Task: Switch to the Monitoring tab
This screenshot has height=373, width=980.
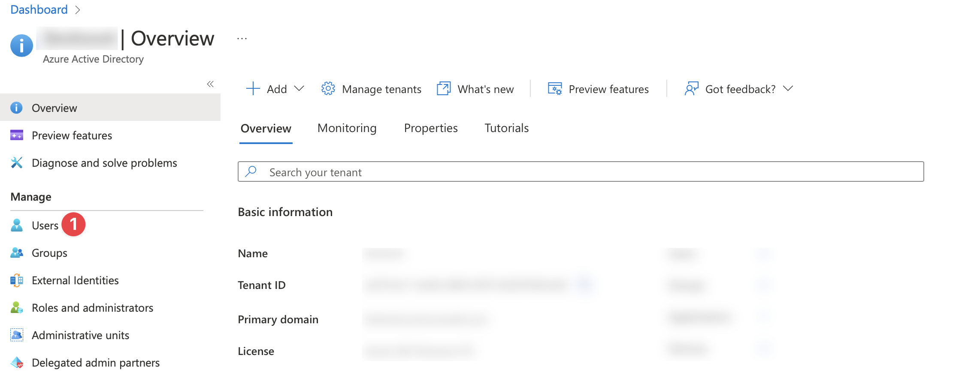Action: pyautogui.click(x=347, y=128)
